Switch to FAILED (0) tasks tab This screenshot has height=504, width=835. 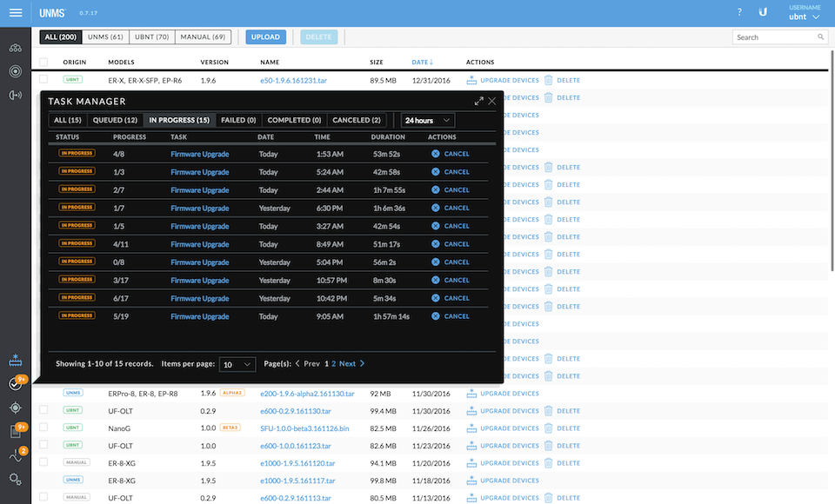238,120
